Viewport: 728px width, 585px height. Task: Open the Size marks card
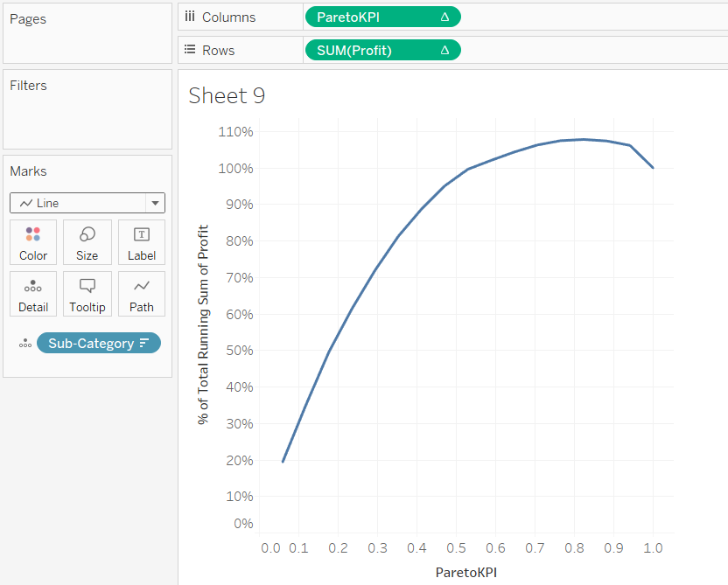pos(87,242)
